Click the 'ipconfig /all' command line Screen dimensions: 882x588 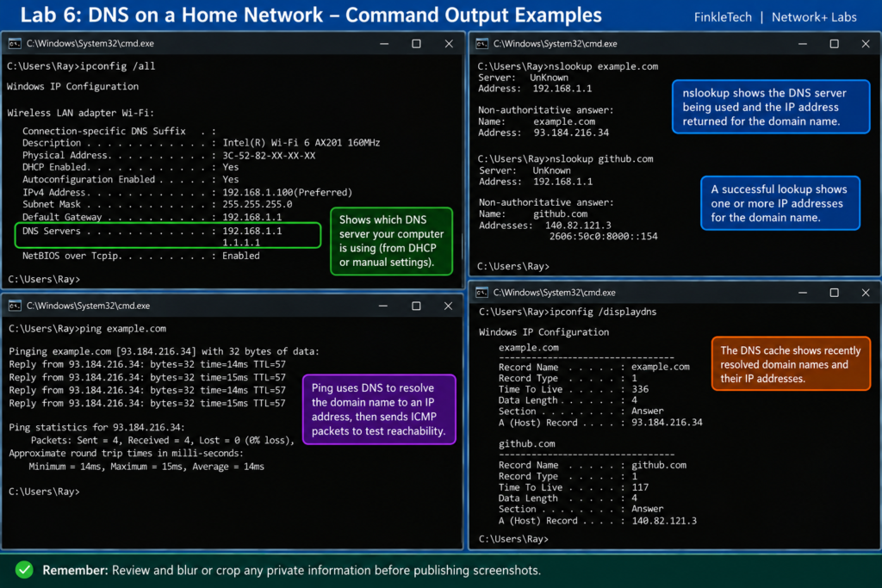tap(81, 65)
